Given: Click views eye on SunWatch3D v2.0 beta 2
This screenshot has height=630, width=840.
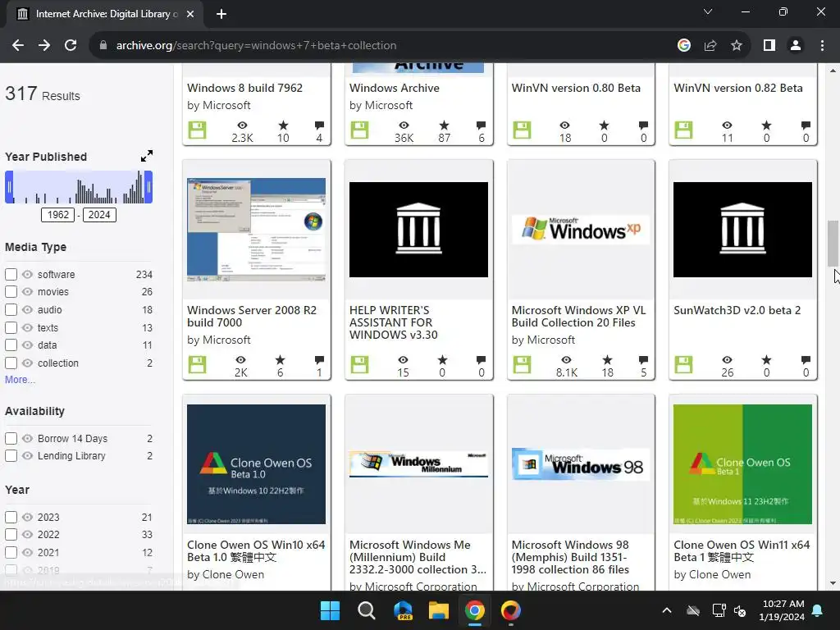Looking at the screenshot, I should (727, 360).
